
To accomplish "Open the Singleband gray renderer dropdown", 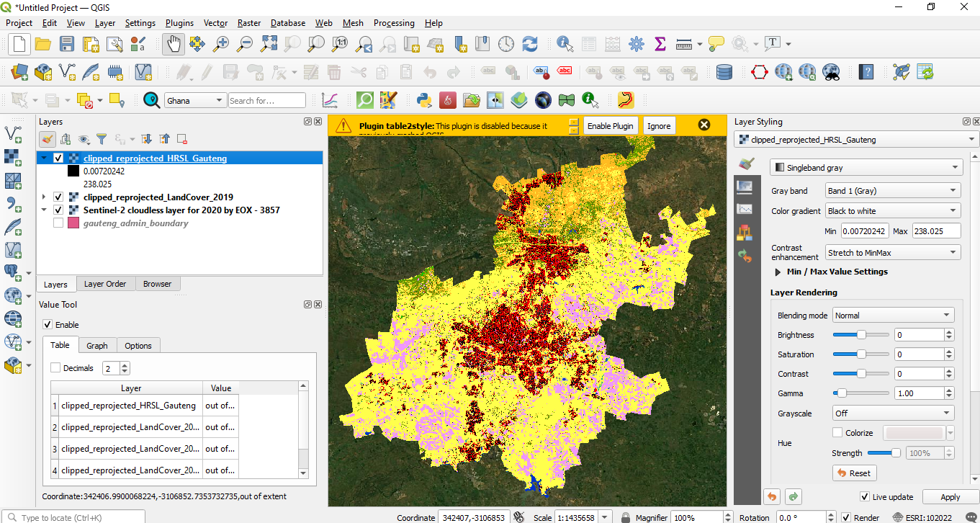I will [x=866, y=167].
